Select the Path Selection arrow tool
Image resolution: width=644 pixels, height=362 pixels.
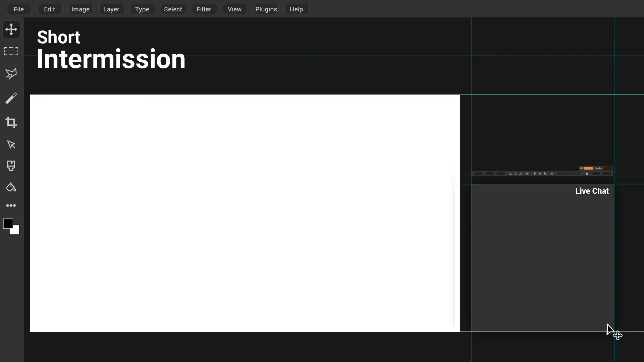click(x=11, y=144)
